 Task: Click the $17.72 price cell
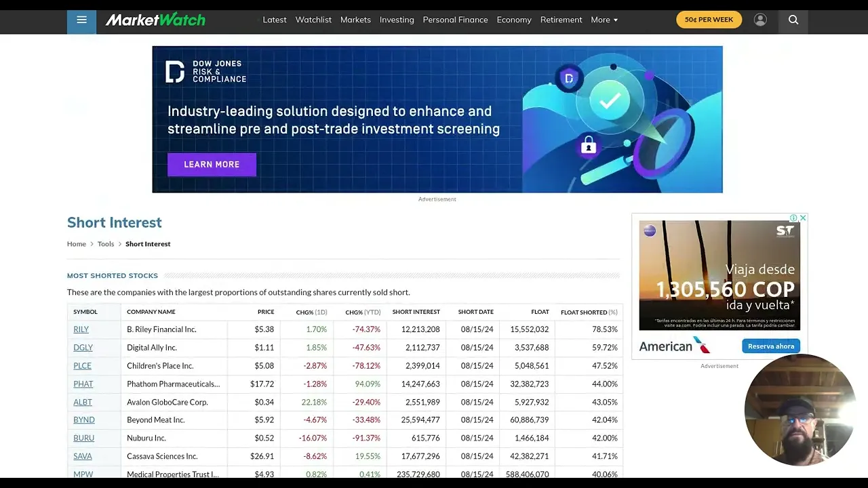point(262,384)
